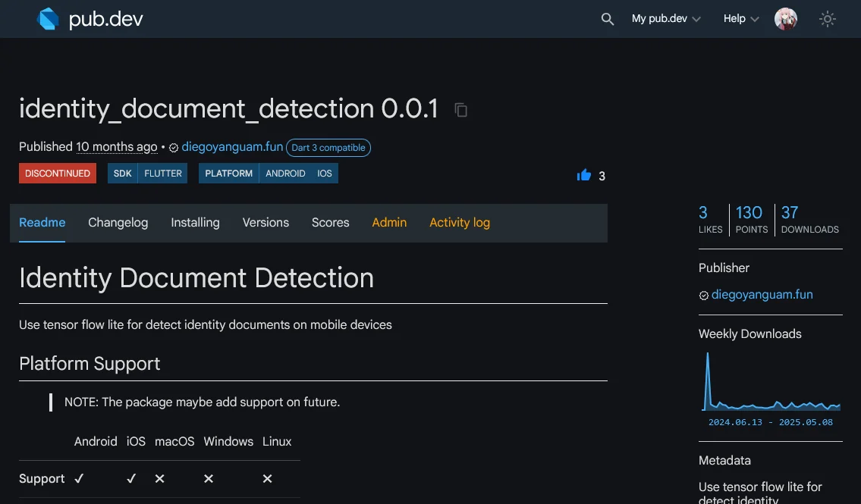Click the 'Metadata' section heading

724,461
